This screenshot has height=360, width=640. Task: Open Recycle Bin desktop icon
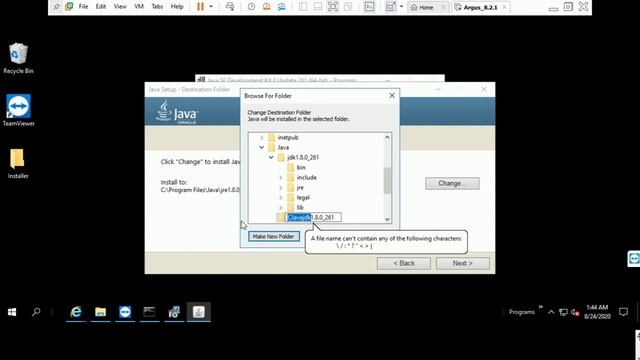pyautogui.click(x=18, y=58)
